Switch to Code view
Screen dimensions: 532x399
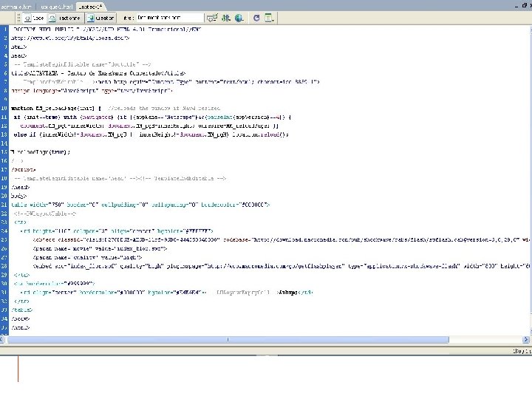click(x=34, y=18)
